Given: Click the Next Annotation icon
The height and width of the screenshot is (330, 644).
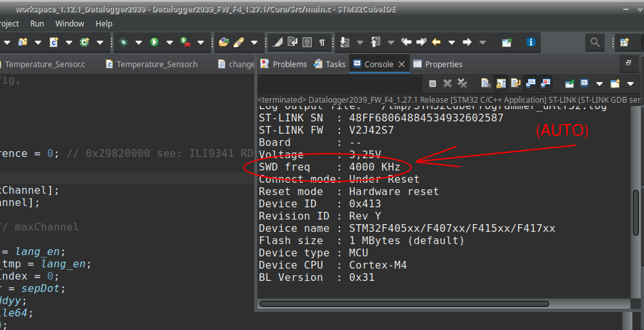Looking at the screenshot, I should tap(345, 42).
